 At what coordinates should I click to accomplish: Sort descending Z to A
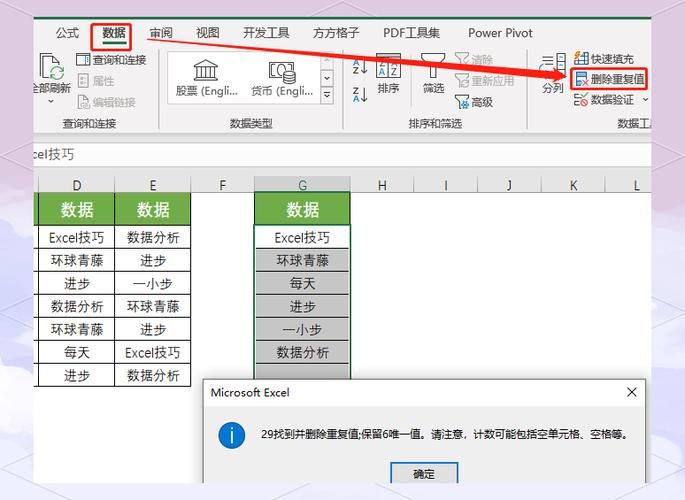click(x=360, y=94)
